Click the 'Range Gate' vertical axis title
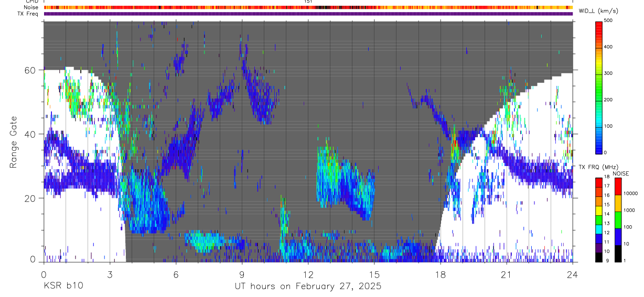This screenshot has width=644, height=297. click(13, 142)
